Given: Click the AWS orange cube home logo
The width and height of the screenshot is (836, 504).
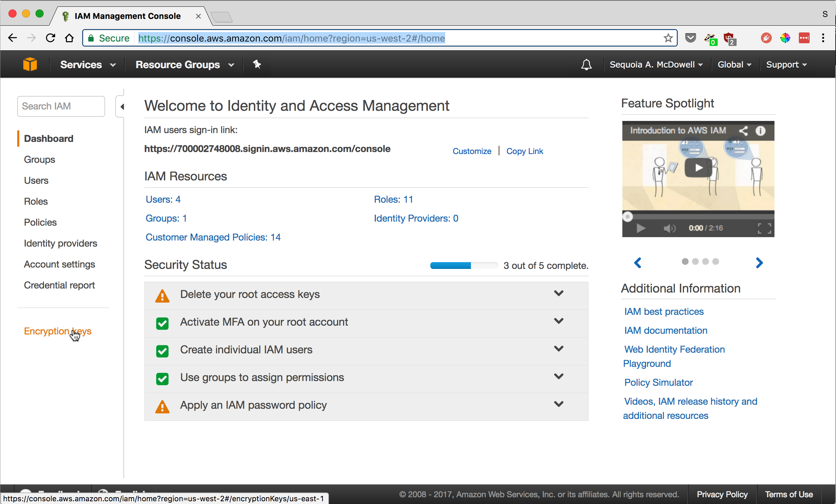Looking at the screenshot, I should point(30,65).
